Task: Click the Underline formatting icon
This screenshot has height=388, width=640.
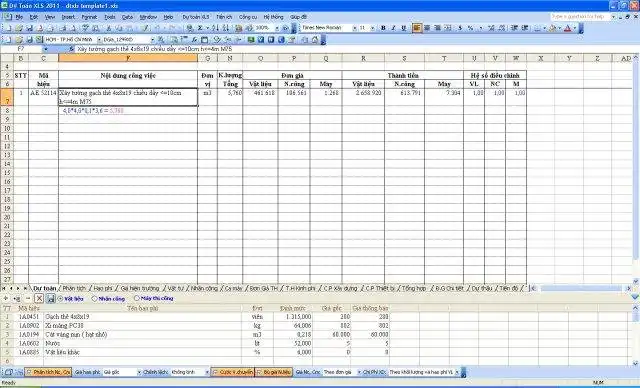Action: click(x=403, y=28)
